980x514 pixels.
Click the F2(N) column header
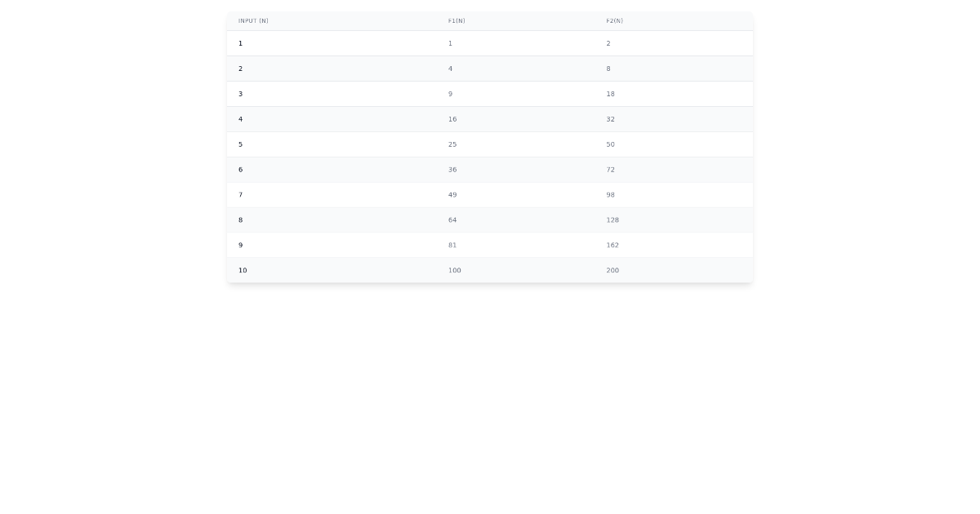(x=613, y=21)
